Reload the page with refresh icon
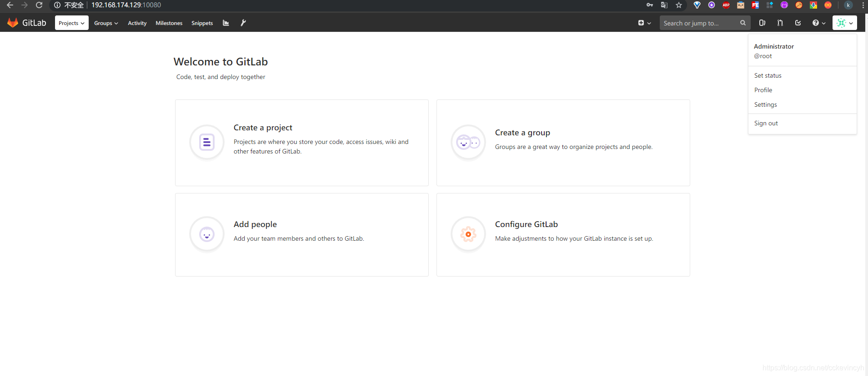Screen dimensions: 868x376 click(39, 5)
